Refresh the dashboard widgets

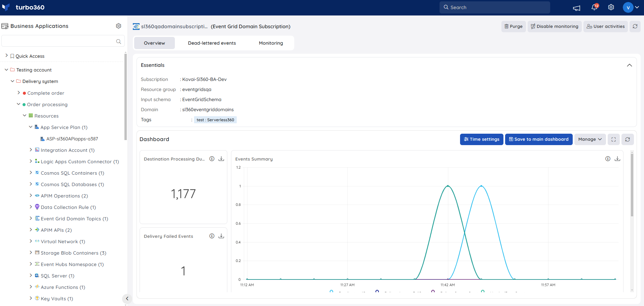point(628,139)
